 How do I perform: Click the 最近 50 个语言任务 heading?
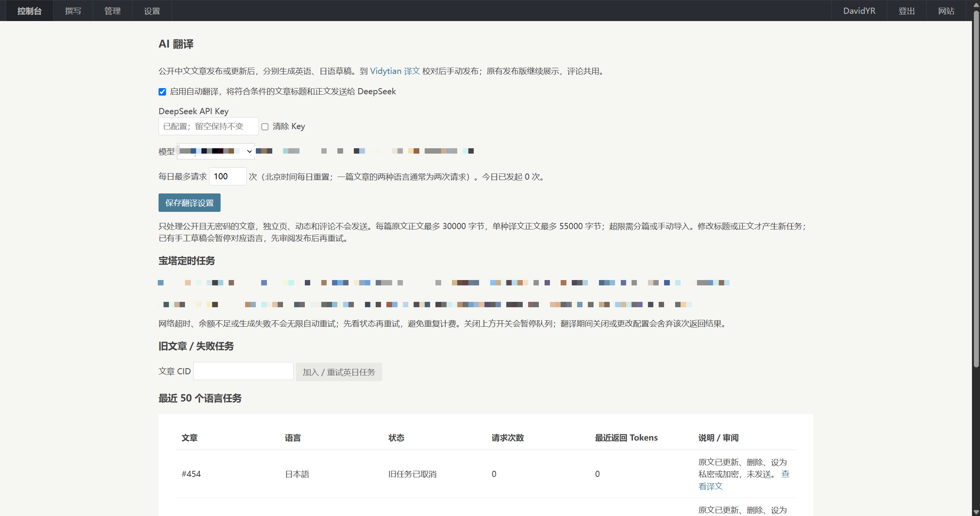pos(200,398)
